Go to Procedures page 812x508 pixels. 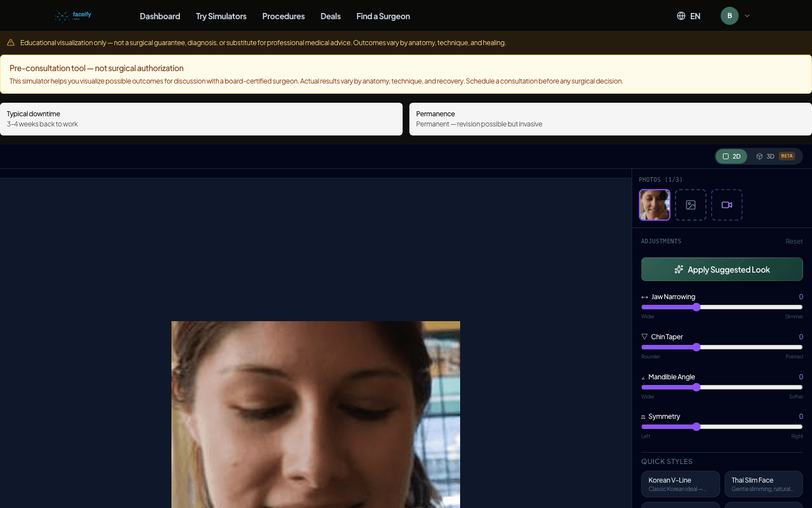point(284,16)
